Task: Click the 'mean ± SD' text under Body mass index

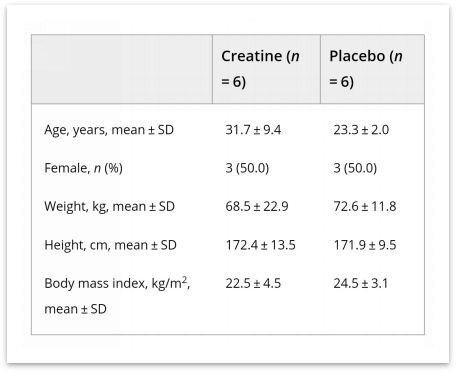Action: coord(75,309)
